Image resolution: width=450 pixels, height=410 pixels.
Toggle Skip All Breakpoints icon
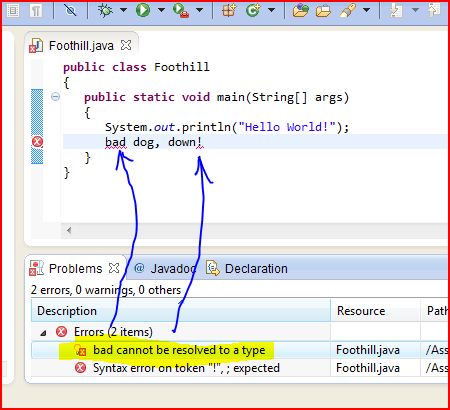click(x=71, y=10)
